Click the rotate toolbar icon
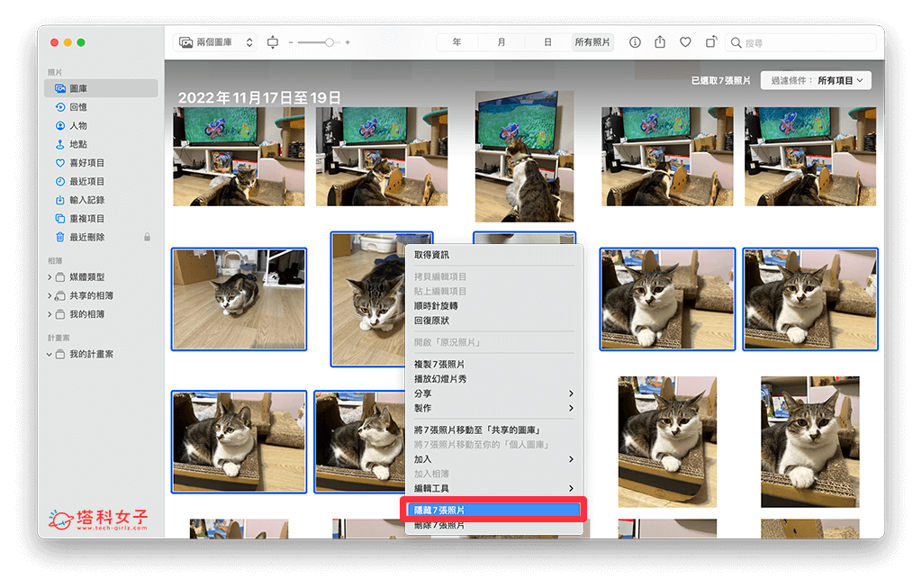Viewport: 922px width, 588px height. pyautogui.click(x=711, y=41)
